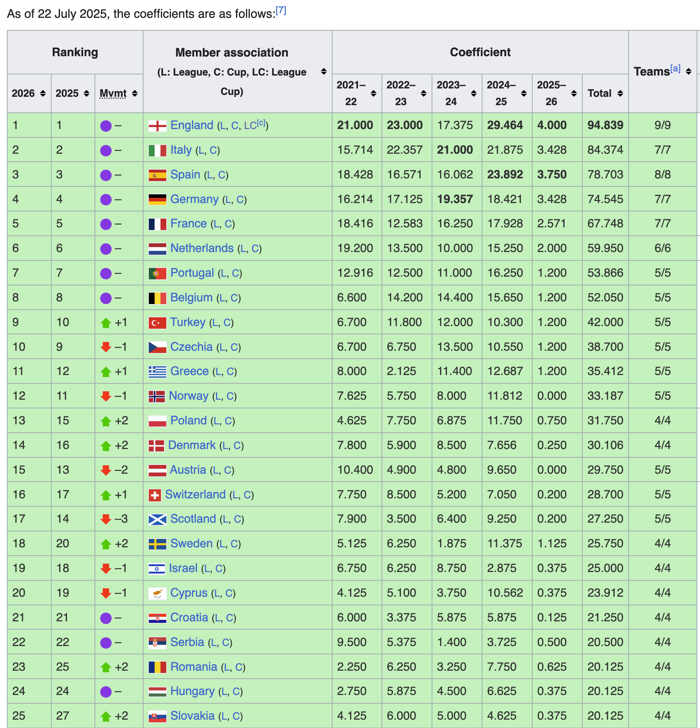Sort by Teams column arrows
The width and height of the screenshot is (700, 728).
tap(689, 71)
